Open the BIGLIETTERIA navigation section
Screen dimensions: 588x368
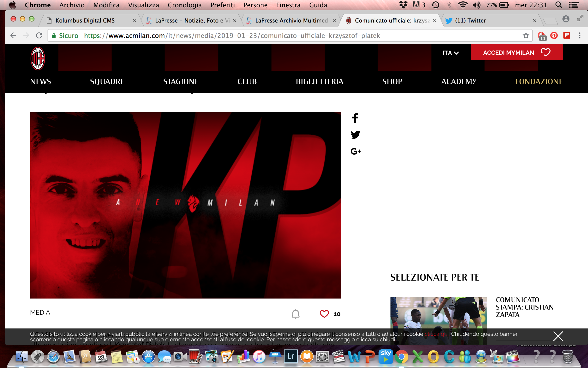pyautogui.click(x=320, y=81)
